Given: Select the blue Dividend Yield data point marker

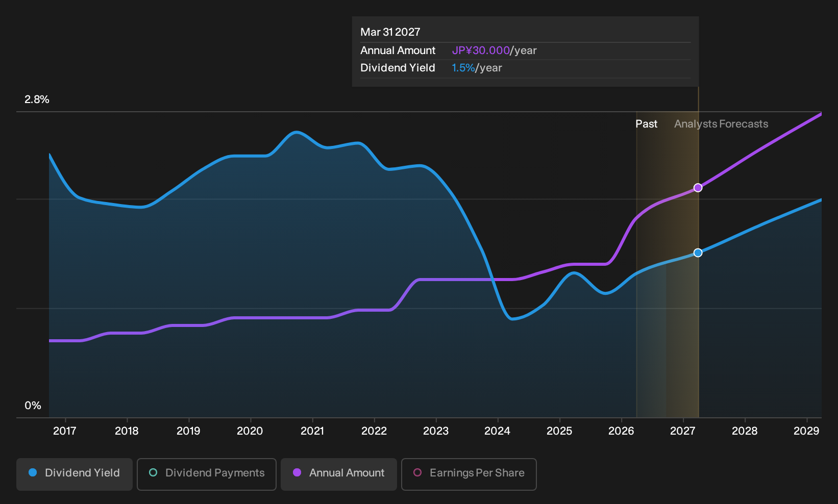Looking at the screenshot, I should click(x=698, y=253).
